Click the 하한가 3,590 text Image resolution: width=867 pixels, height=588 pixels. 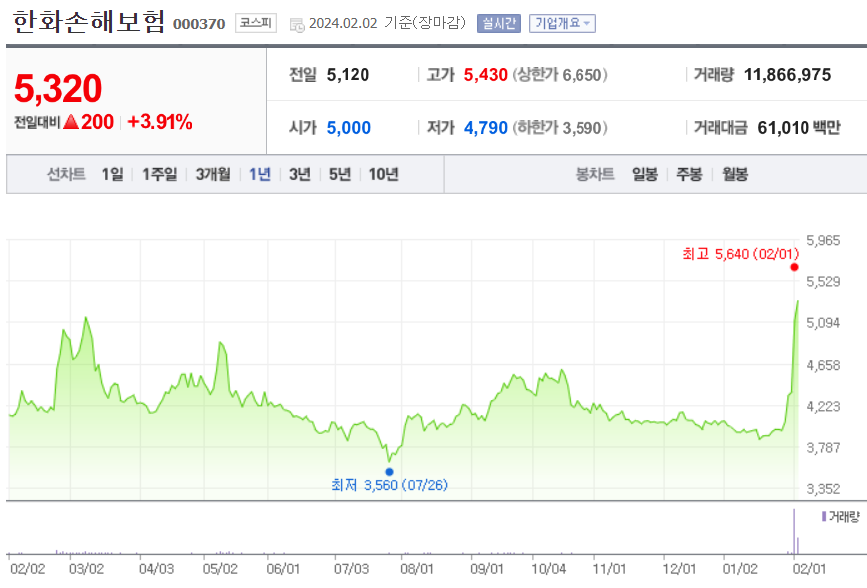(x=560, y=128)
